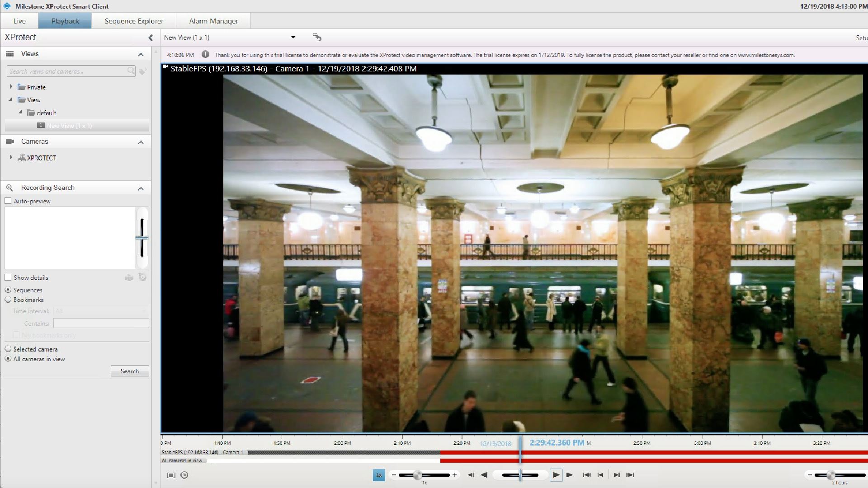Enable the Show details checkbox
868x488 pixels.
point(8,277)
